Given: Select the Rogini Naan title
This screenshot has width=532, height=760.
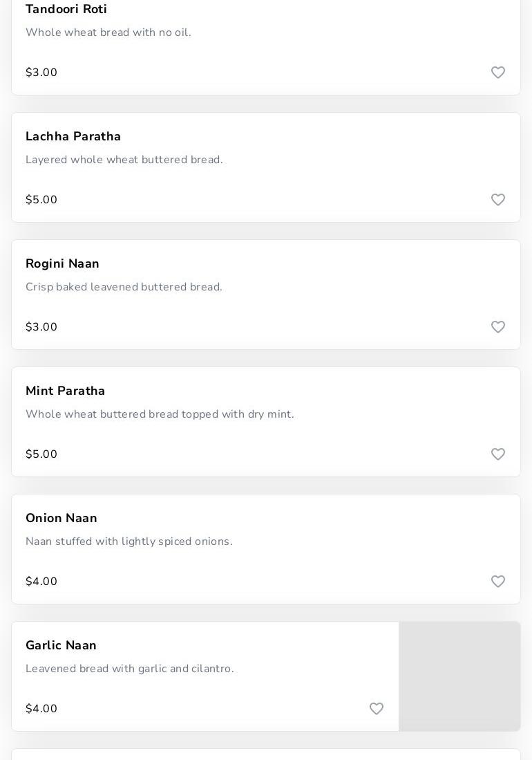Looking at the screenshot, I should click(62, 264).
